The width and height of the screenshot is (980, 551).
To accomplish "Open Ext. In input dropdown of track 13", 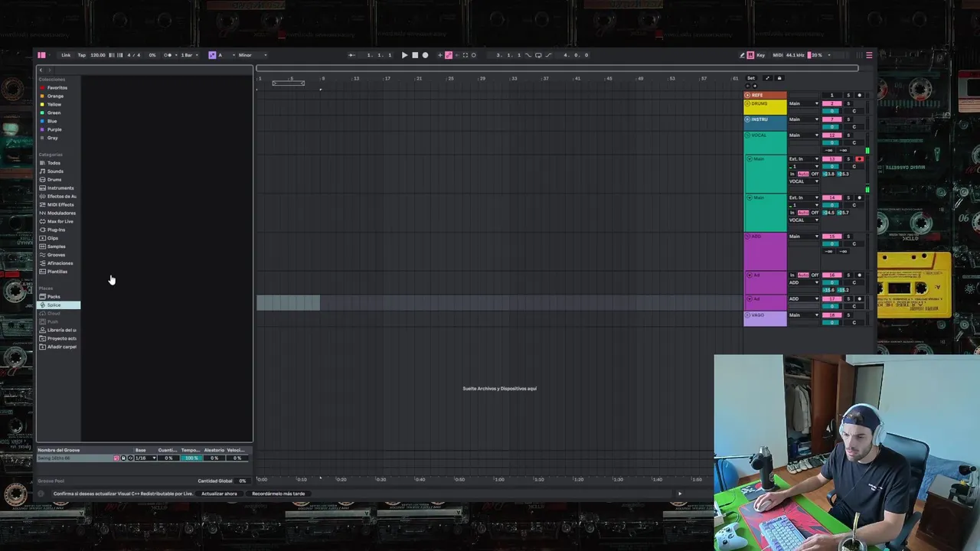I will (804, 158).
